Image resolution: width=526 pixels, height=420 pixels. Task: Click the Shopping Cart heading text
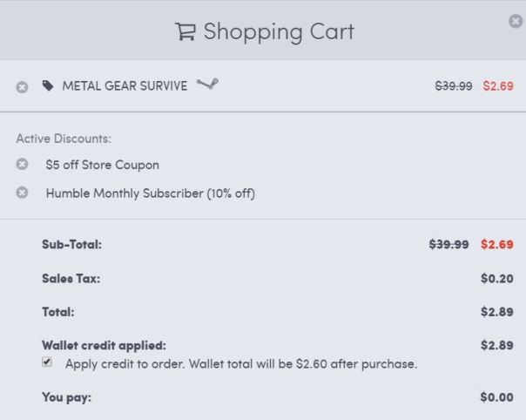pos(279,32)
